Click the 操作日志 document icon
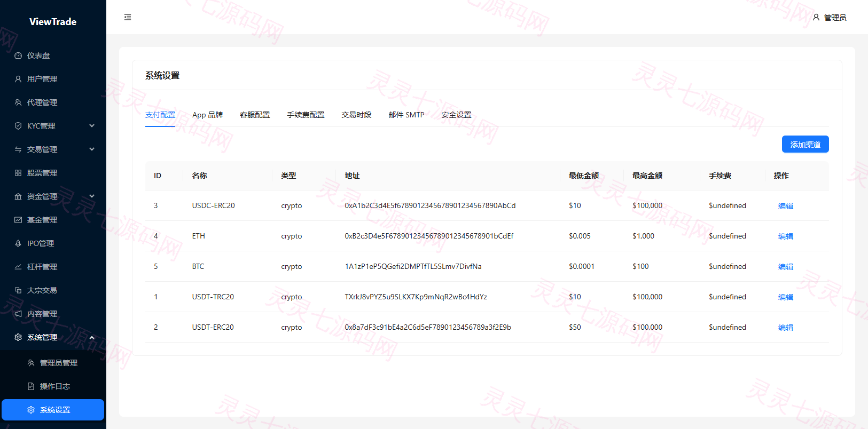 [31, 386]
